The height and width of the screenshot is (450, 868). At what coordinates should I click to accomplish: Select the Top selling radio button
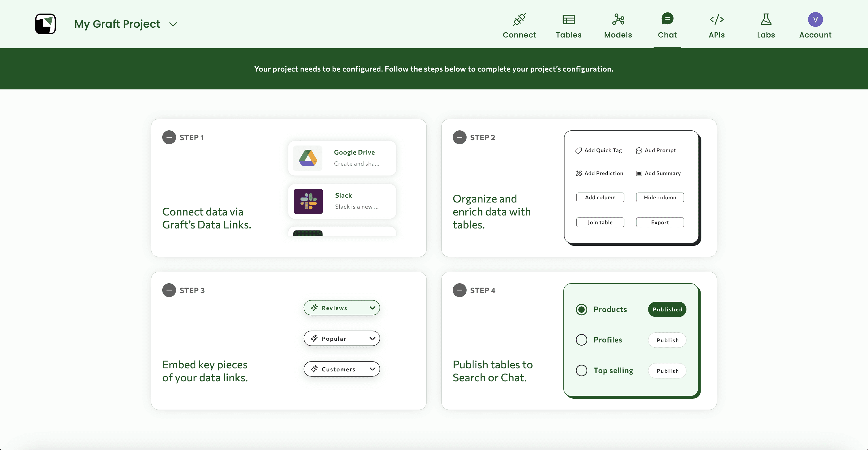(581, 370)
